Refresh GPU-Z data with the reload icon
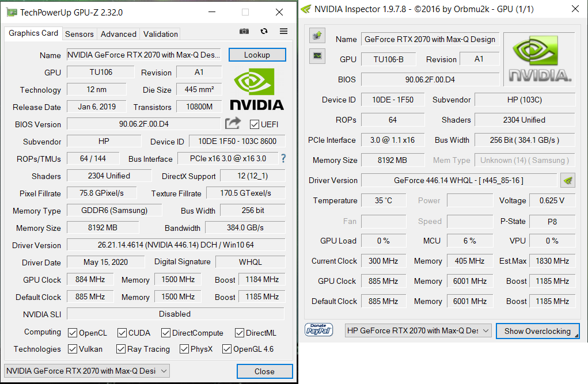588x384 pixels. point(264,31)
